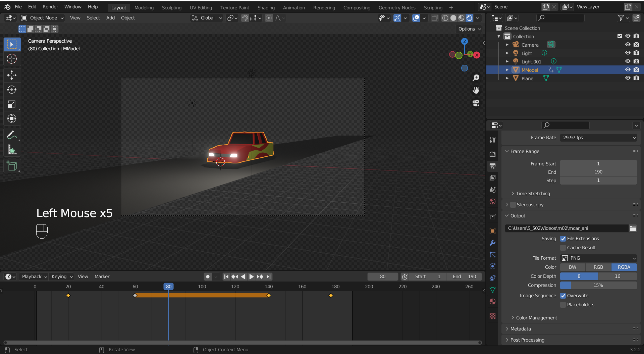Enable the Placeholders checkbox
644x354 pixels.
(x=563, y=305)
